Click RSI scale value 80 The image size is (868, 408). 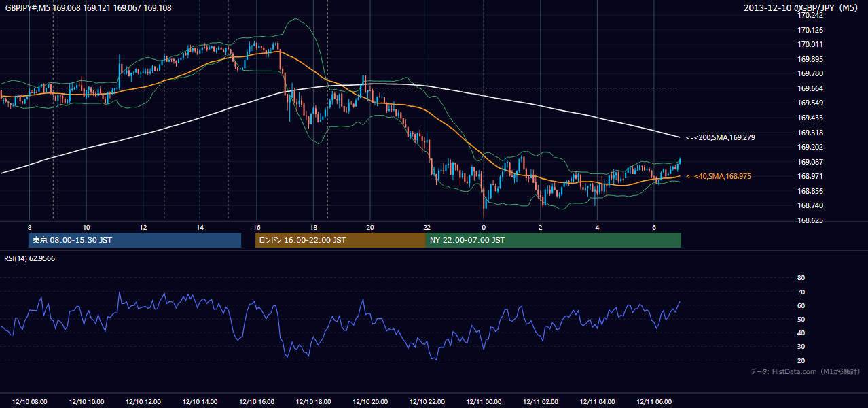(801, 278)
